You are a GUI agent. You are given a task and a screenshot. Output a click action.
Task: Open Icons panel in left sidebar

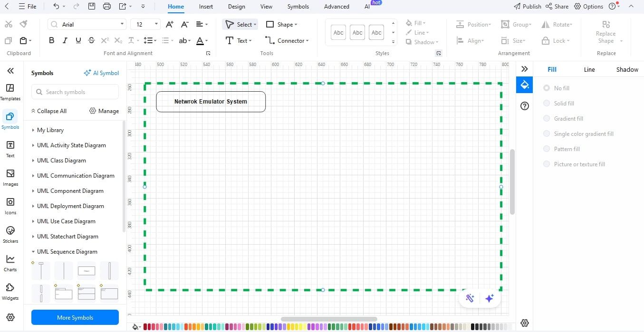point(10,206)
